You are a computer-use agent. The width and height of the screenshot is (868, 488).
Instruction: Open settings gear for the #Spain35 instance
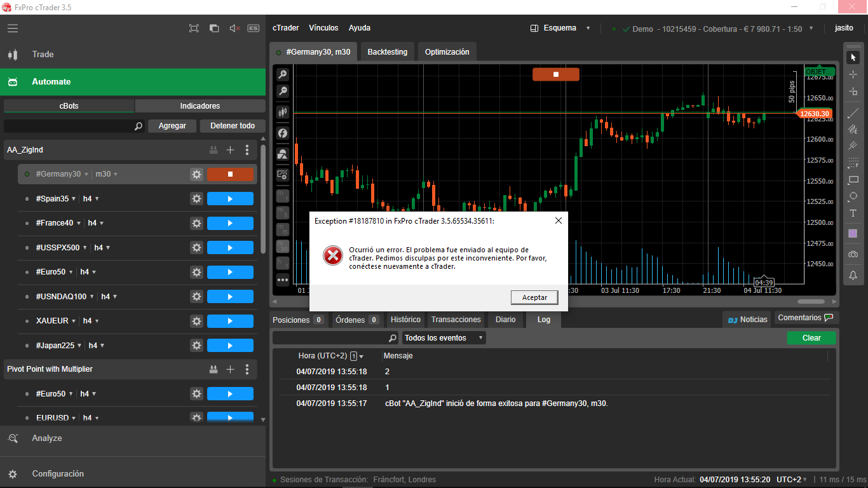click(x=196, y=199)
